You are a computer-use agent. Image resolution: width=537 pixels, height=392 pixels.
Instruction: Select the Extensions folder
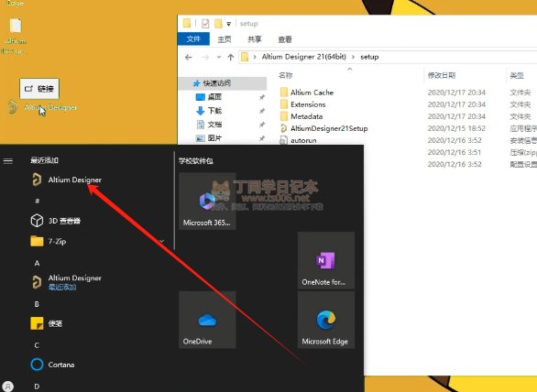(x=308, y=104)
